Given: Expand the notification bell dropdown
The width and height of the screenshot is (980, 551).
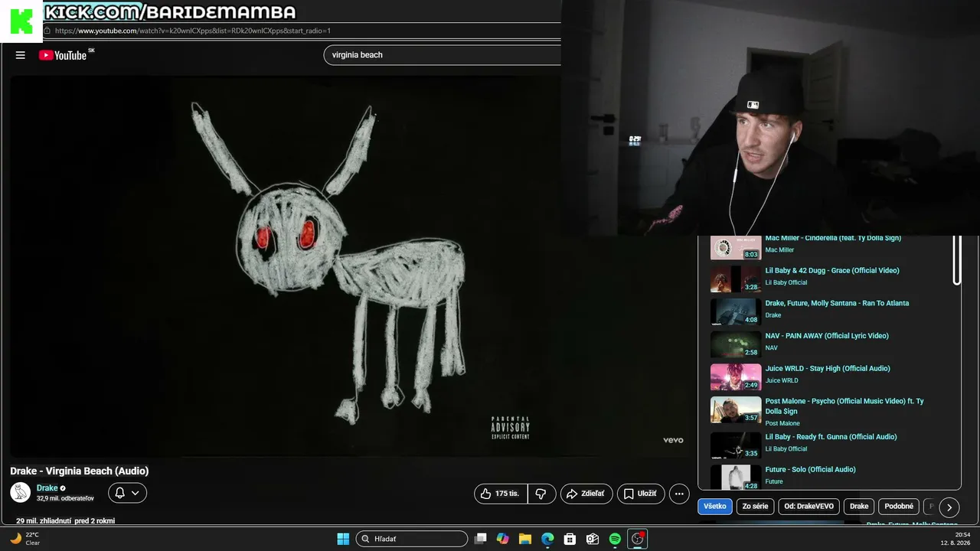Looking at the screenshot, I should click(127, 493).
